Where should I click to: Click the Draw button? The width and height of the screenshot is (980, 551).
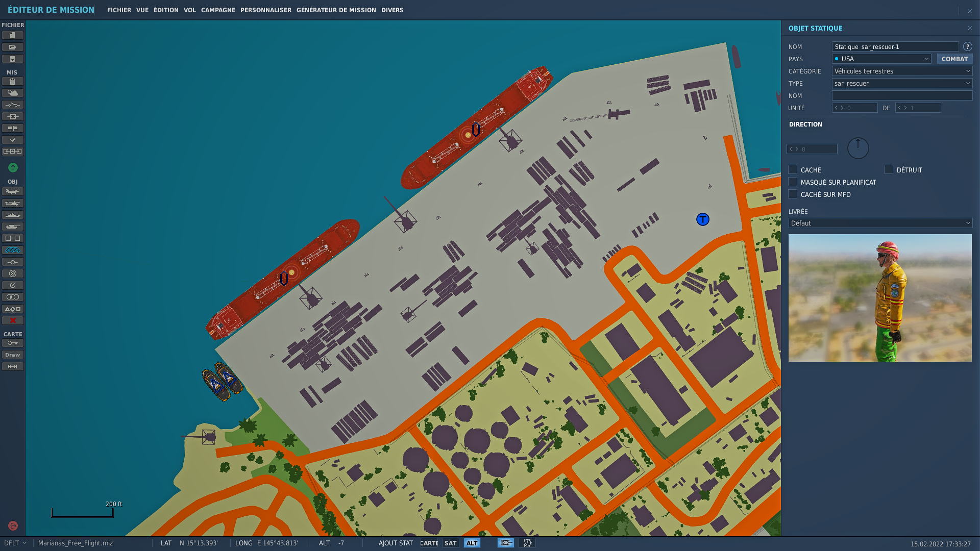click(13, 355)
